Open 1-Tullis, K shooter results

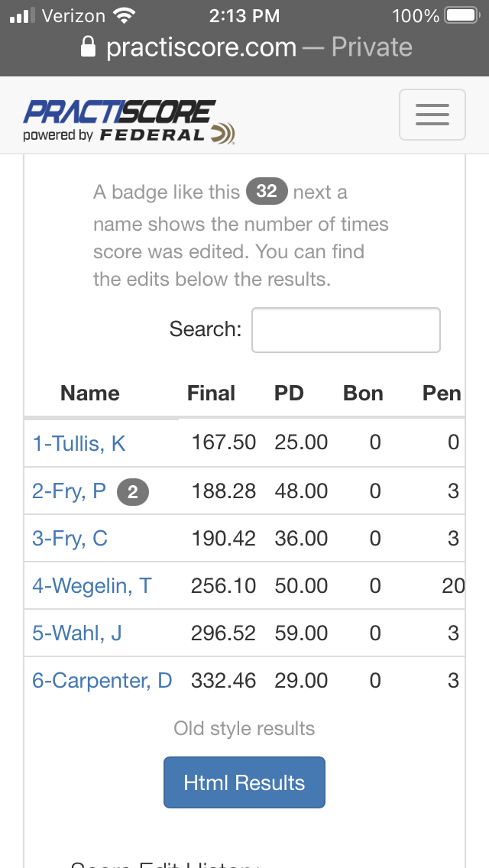click(x=79, y=443)
